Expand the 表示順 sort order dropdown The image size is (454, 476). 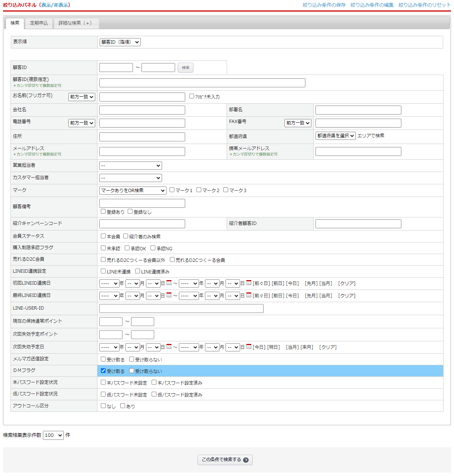pos(120,42)
